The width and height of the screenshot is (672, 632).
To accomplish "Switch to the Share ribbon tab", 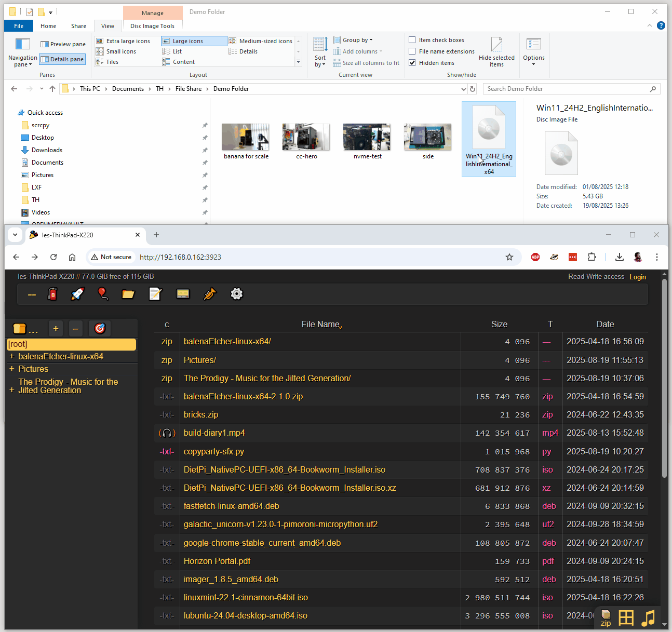I will click(79, 26).
